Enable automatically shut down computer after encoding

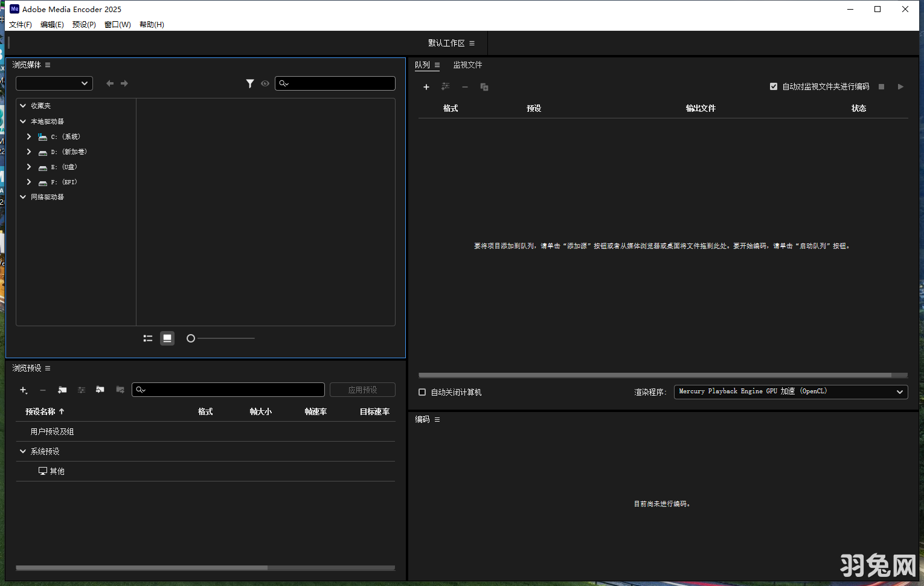click(422, 392)
